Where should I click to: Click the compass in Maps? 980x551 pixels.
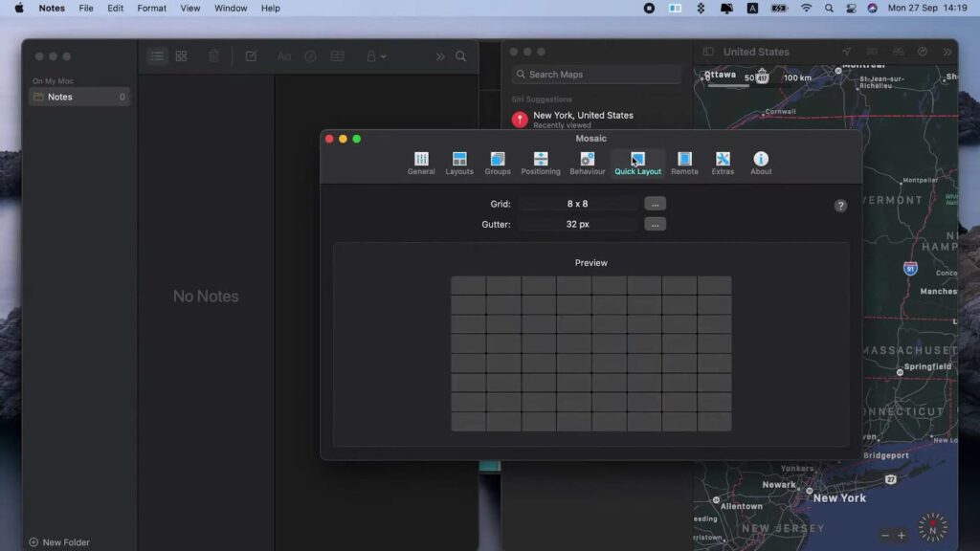[x=932, y=528]
